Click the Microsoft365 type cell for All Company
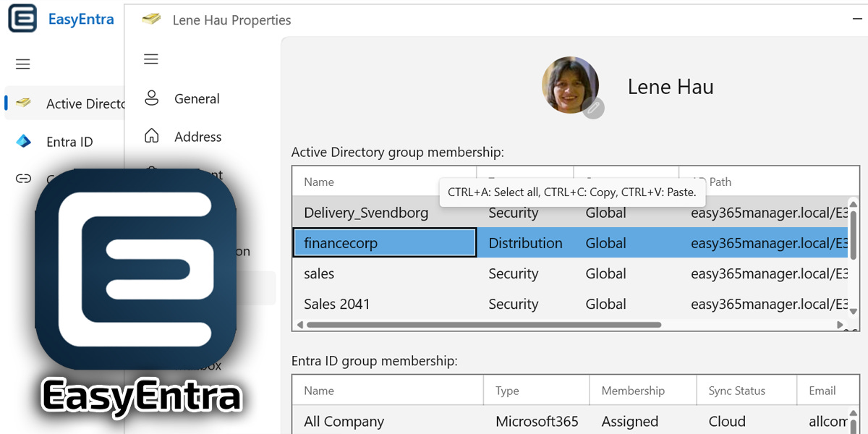This screenshot has height=434, width=868. point(537,421)
